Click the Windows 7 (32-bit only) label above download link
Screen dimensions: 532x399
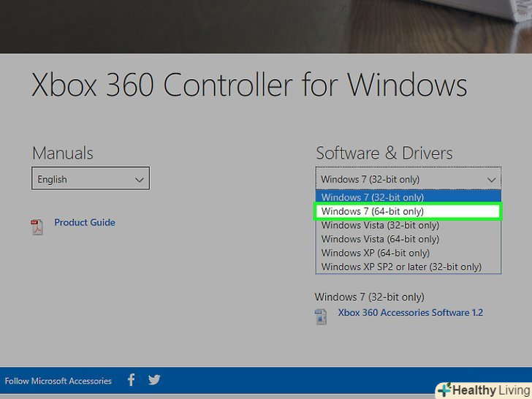[x=369, y=297]
